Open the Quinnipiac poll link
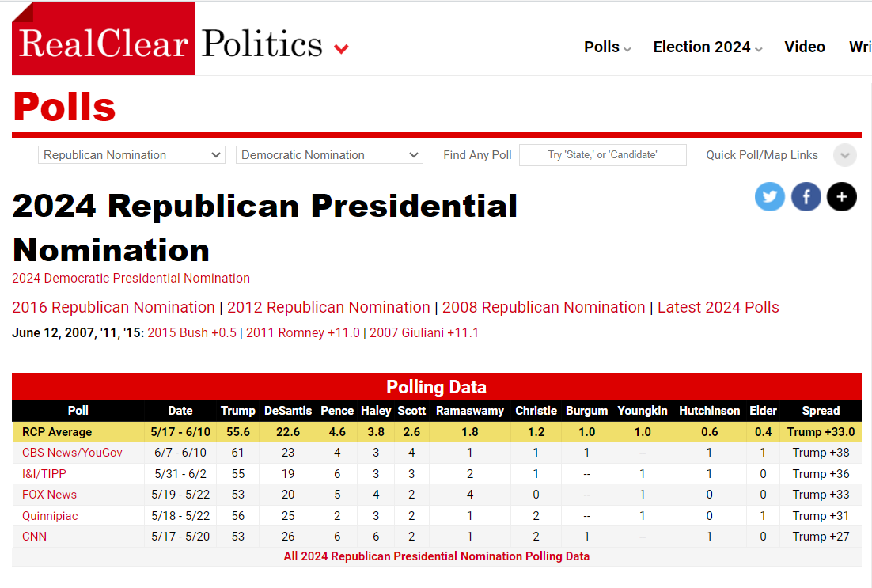The width and height of the screenshot is (872, 588). click(50, 515)
